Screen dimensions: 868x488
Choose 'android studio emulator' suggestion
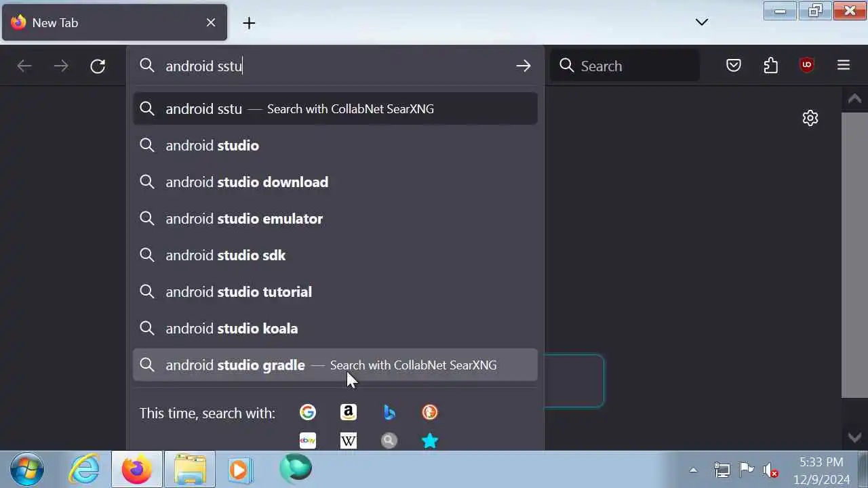pyautogui.click(x=335, y=218)
